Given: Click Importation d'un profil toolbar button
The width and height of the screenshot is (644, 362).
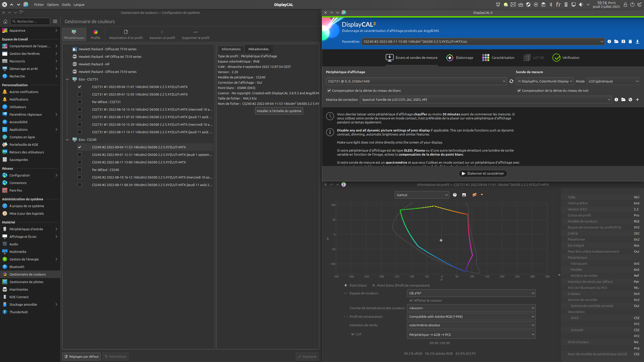Looking at the screenshot, I should coord(126,34).
